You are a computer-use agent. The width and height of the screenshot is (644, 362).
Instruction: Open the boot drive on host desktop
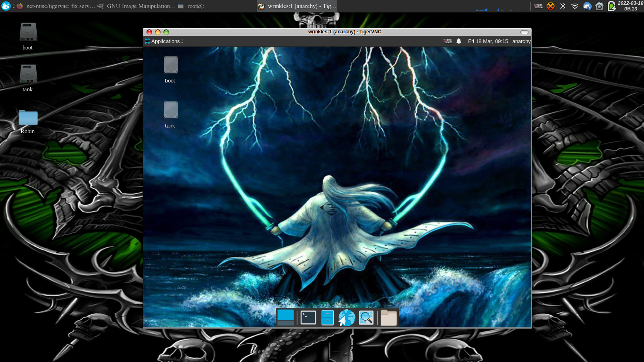point(28,37)
